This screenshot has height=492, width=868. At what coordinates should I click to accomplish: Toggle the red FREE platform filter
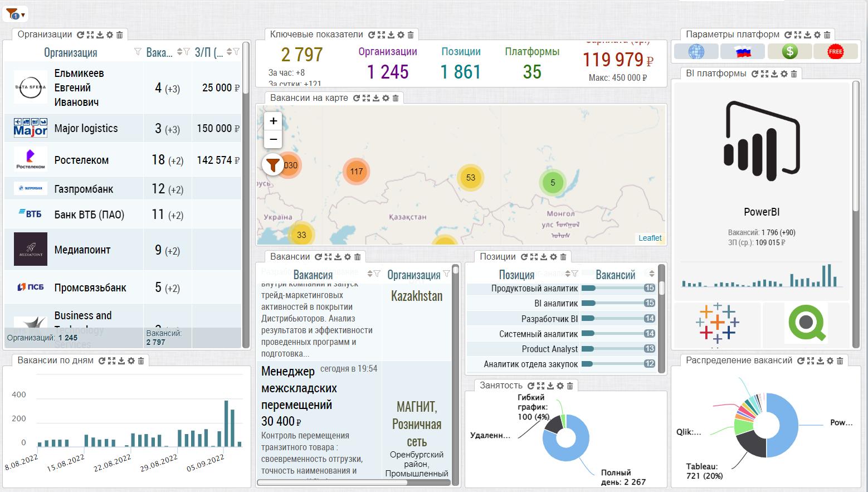pyautogui.click(x=835, y=52)
